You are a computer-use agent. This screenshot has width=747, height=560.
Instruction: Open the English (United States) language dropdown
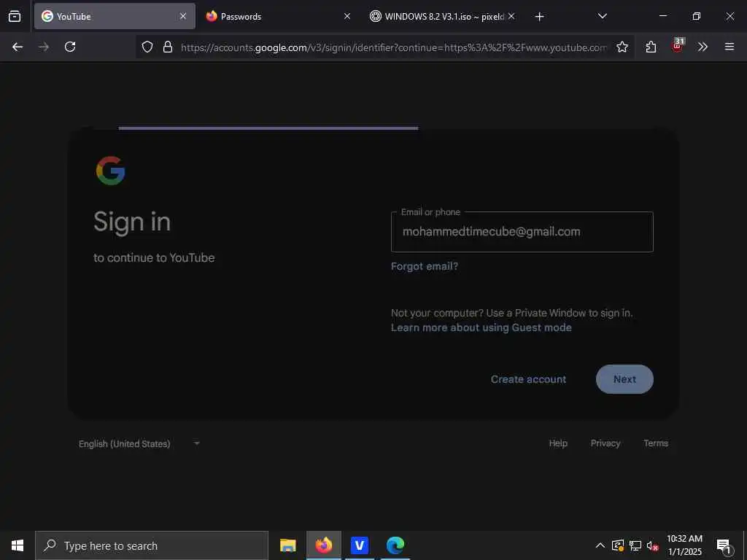pyautogui.click(x=139, y=444)
